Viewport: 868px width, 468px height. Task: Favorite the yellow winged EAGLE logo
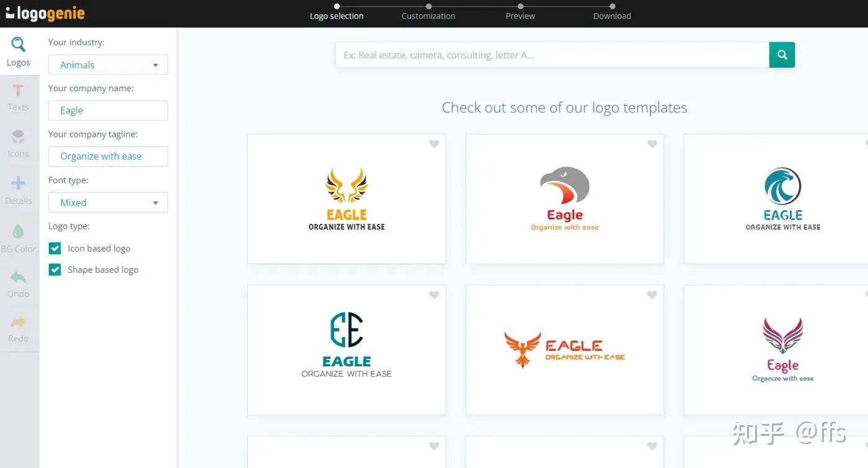[x=434, y=144]
